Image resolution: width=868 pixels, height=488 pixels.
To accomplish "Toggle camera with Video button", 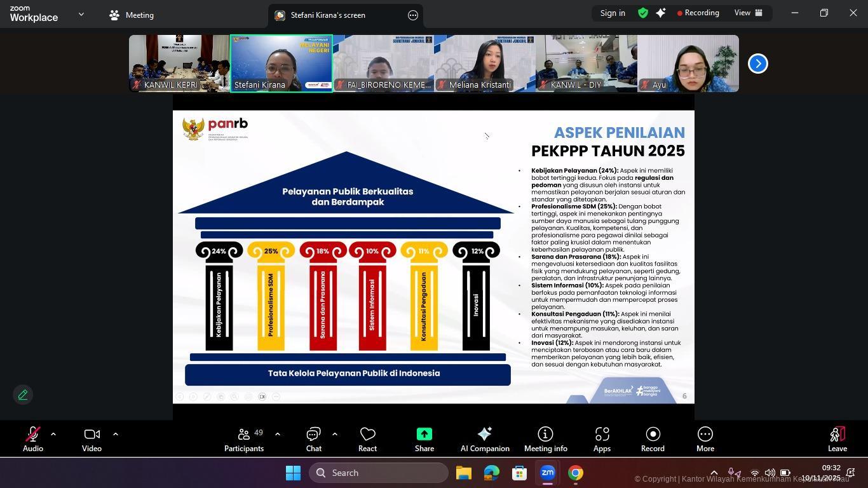I will click(92, 440).
